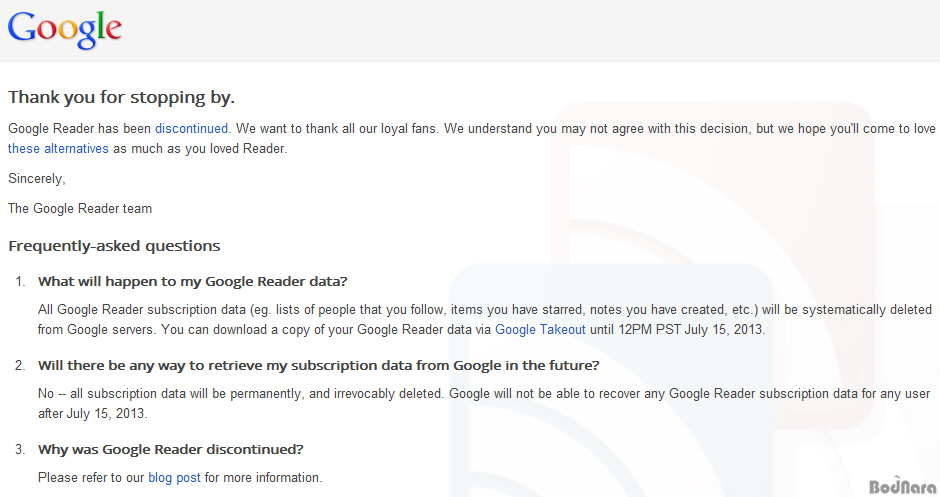Click the "Thank you for stopping by." heading

point(121,97)
